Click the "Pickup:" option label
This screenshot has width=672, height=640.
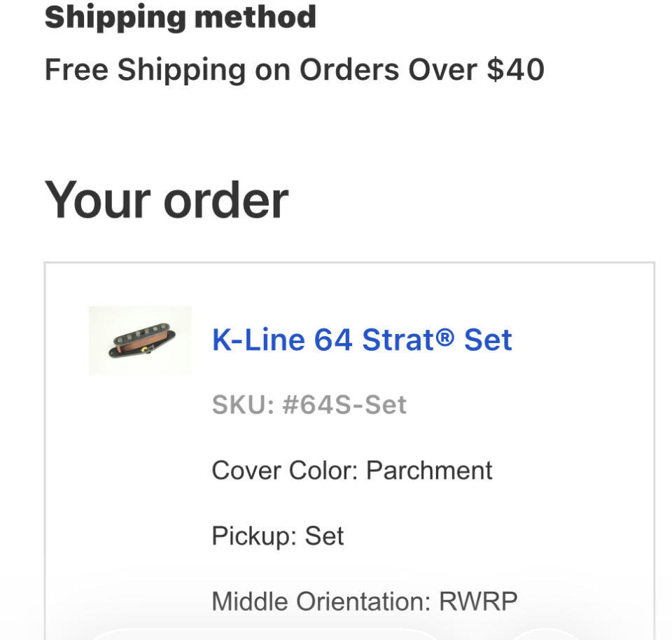(x=253, y=536)
